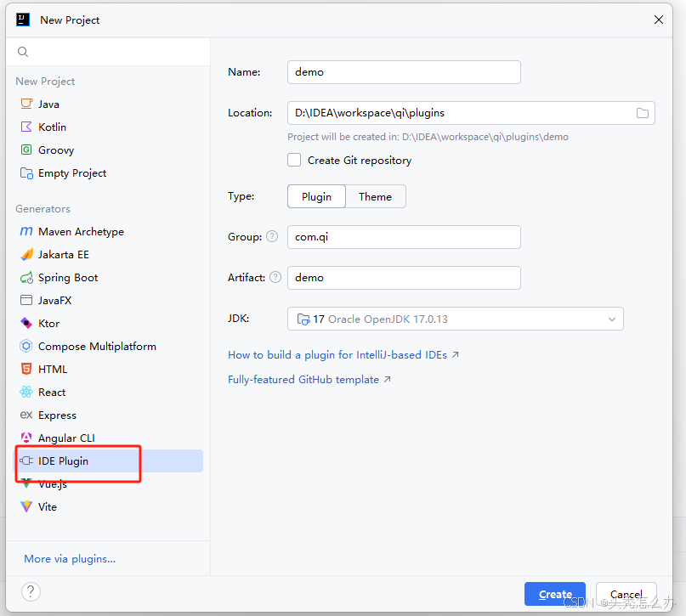The height and width of the screenshot is (616, 686).
Task: Click the Create button
Action: click(555, 594)
